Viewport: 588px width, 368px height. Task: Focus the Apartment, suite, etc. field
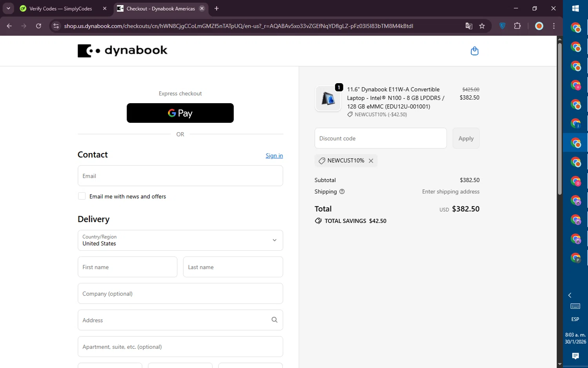click(180, 347)
